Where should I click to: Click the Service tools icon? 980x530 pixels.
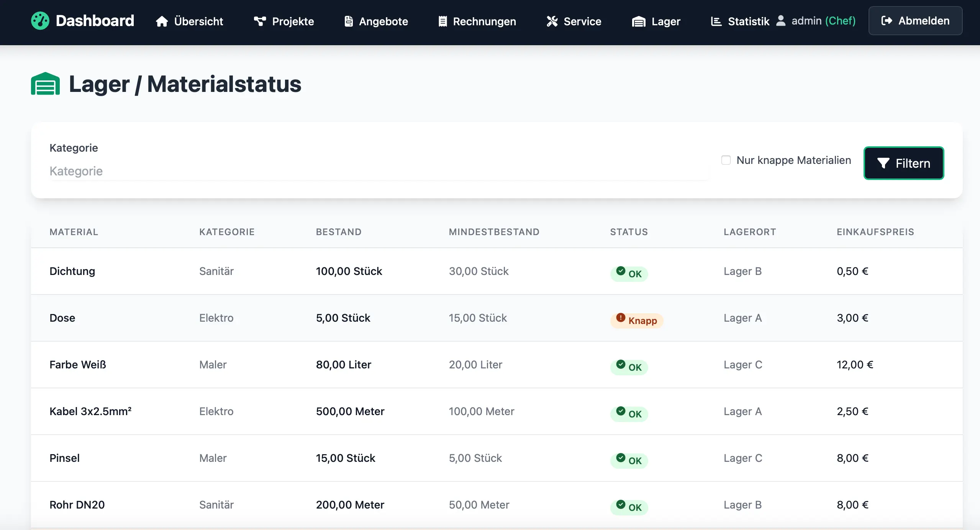pyautogui.click(x=552, y=21)
